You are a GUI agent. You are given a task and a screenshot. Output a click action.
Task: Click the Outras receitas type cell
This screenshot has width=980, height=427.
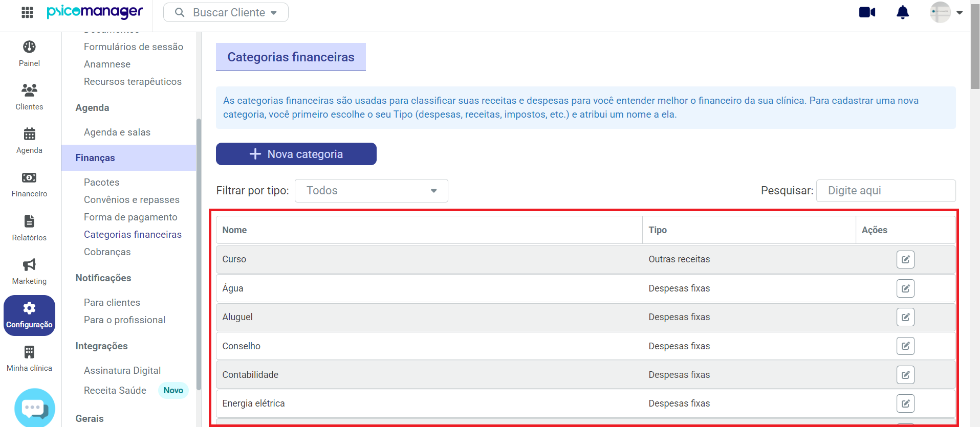pos(679,259)
